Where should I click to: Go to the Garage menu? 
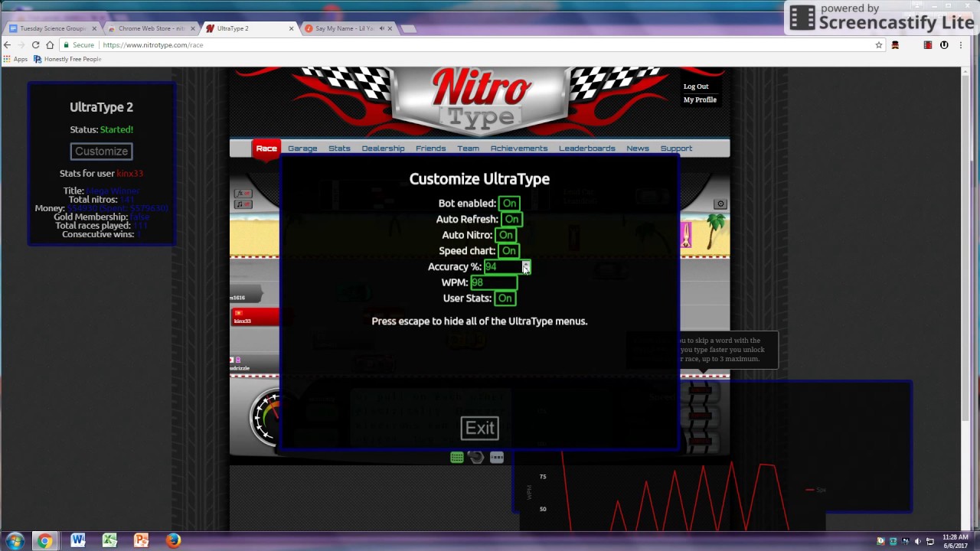tap(302, 148)
